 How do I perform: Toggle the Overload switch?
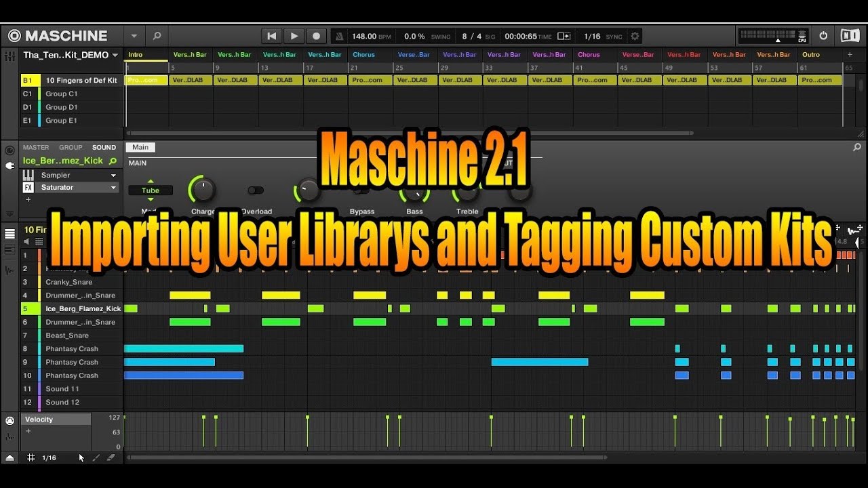coord(256,190)
